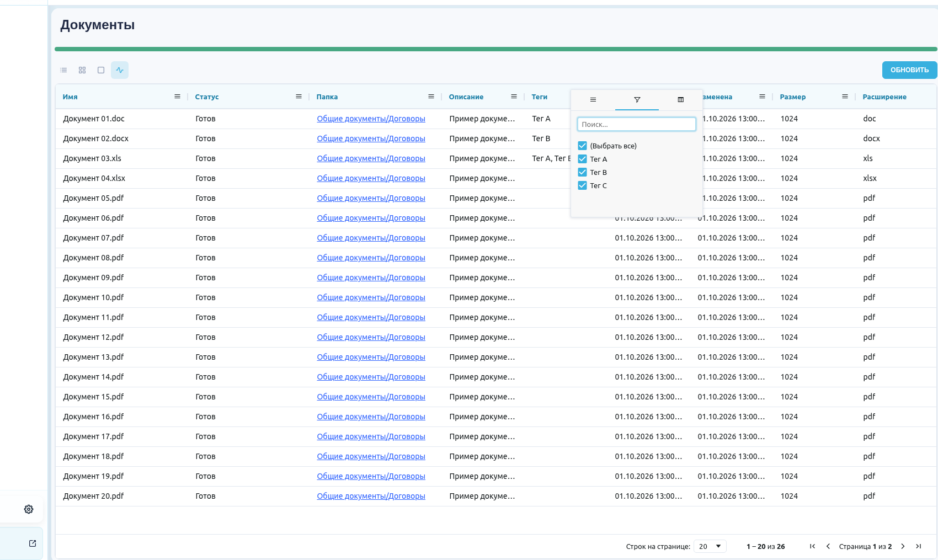Click the Документ 12.pdf name cell
938x560 pixels.
(x=93, y=337)
